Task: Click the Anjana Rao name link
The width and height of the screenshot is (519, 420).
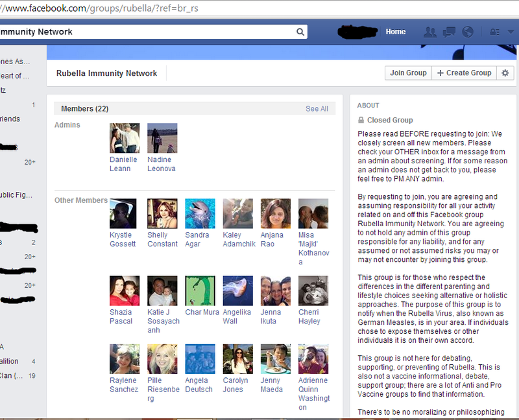Action: tap(272, 239)
